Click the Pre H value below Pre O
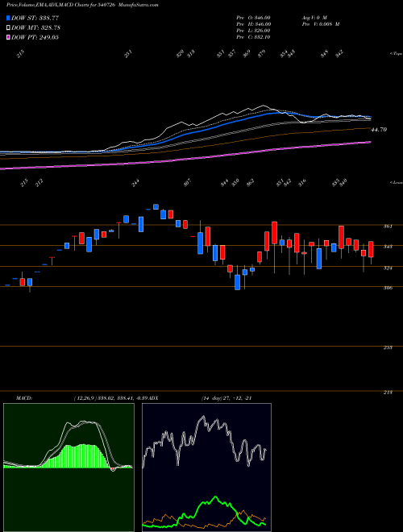The height and width of the screenshot is (532, 403). [x=254, y=24]
